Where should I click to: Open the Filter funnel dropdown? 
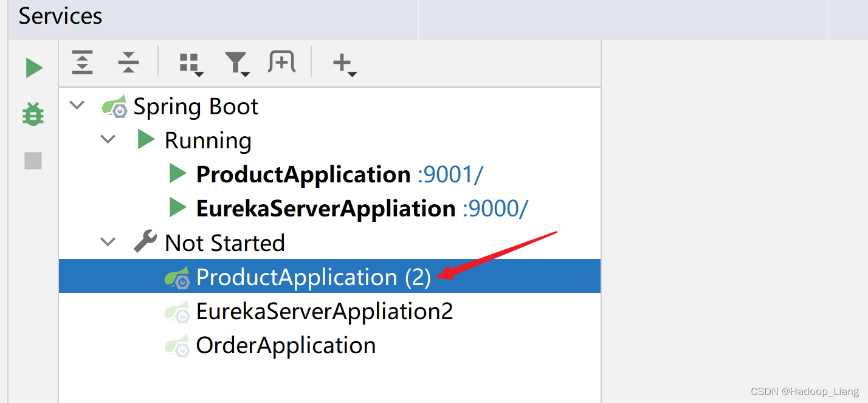[x=236, y=63]
